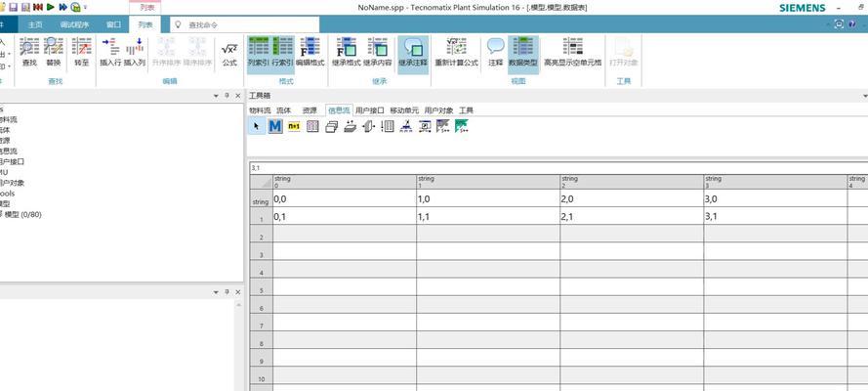
Task: Click the Find (查找) ribbon icon
Action: pos(29,52)
